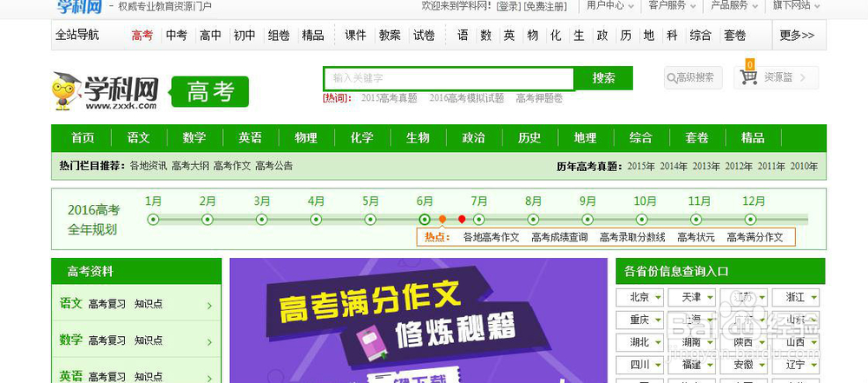
Task: Click the 高考成绩查询 hotspot link
Action: pos(560,237)
